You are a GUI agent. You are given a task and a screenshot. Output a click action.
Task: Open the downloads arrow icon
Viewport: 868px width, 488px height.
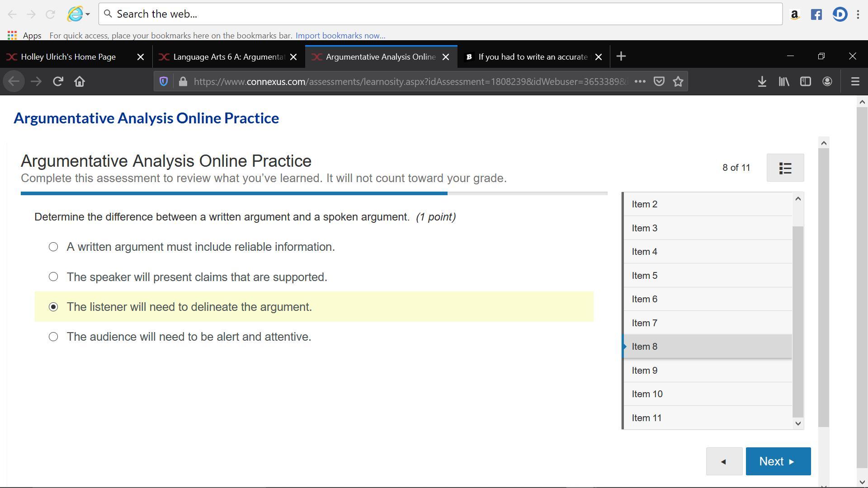762,82
